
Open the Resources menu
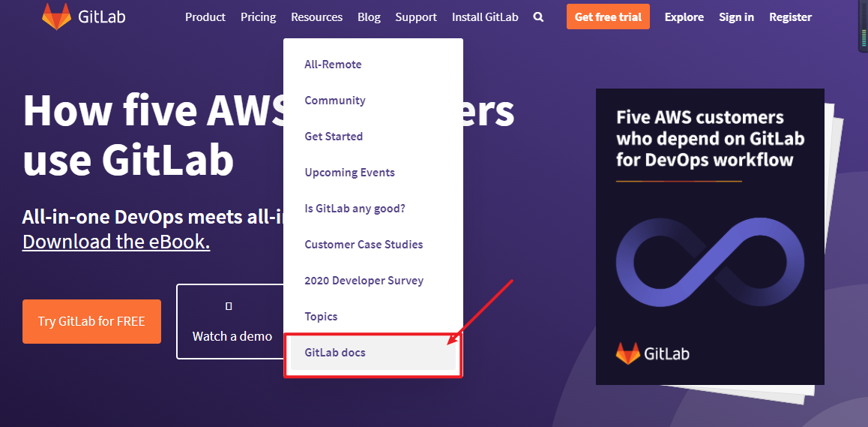click(316, 17)
